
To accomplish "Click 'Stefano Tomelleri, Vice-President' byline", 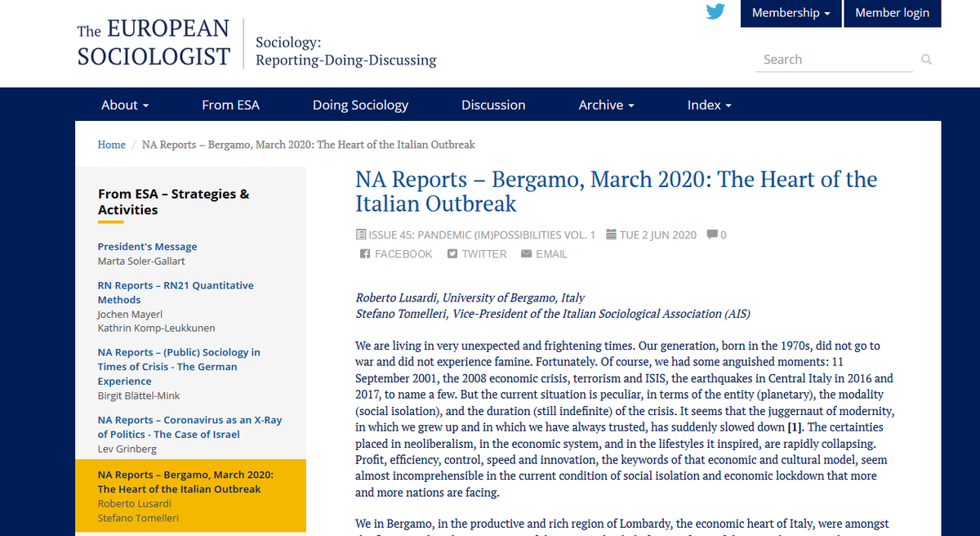I will (553, 313).
